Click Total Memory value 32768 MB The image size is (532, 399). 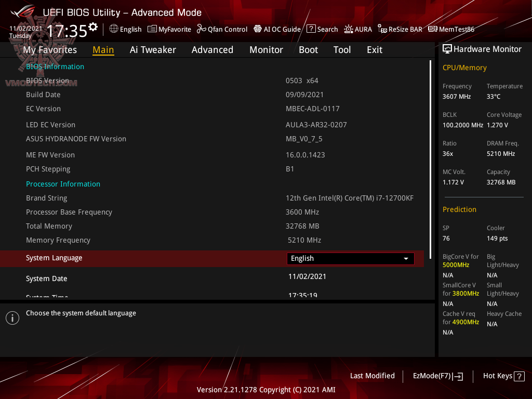click(x=302, y=227)
